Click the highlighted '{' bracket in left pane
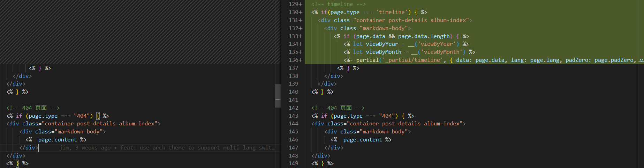The width and height of the screenshot is (644, 168). (98, 116)
